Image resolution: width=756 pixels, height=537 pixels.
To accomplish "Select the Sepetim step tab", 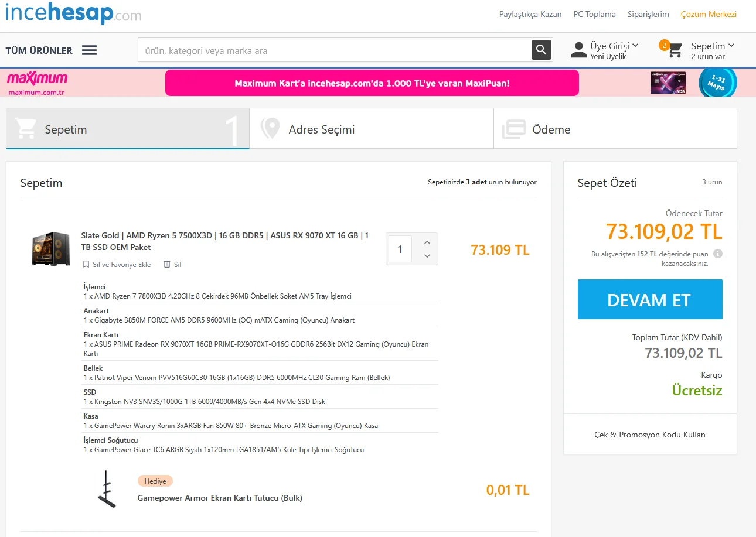I will 128,129.
